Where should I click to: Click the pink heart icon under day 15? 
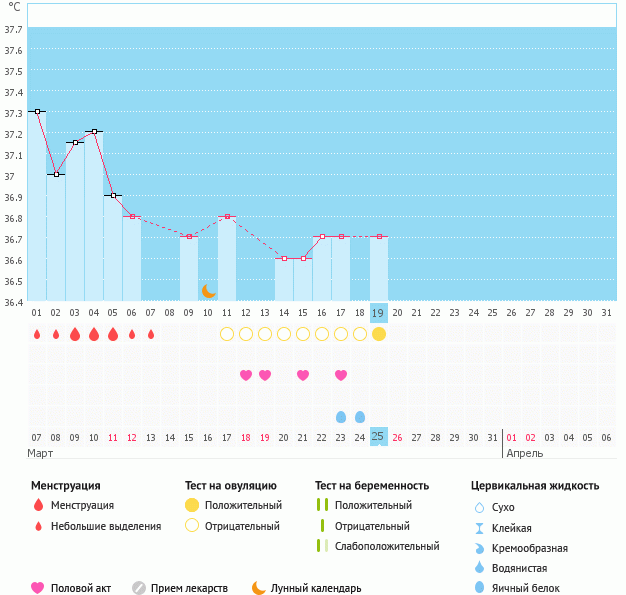(303, 375)
